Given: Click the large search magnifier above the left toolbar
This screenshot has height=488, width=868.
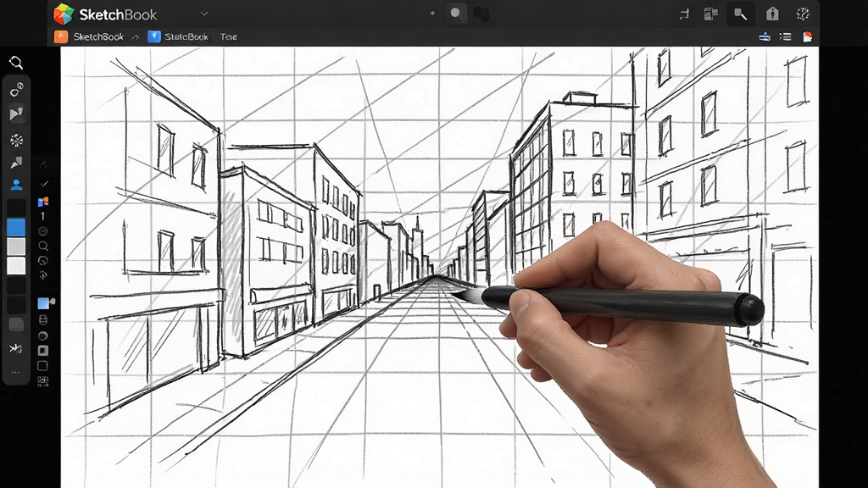Looking at the screenshot, I should click(x=16, y=63).
